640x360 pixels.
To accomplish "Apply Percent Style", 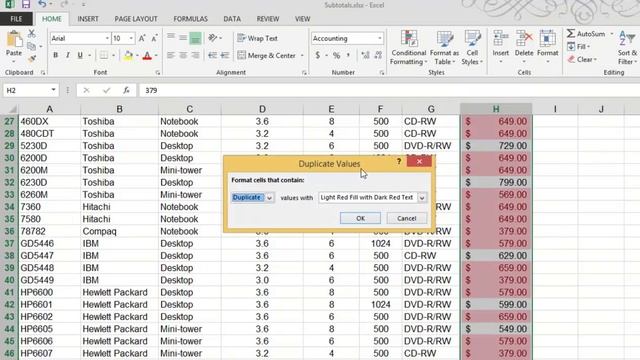I will pyautogui.click(x=336, y=56).
